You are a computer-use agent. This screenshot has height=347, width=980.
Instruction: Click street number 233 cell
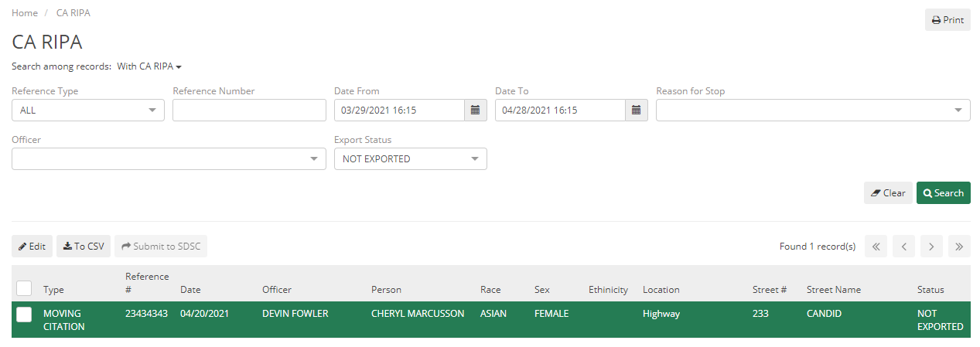click(760, 314)
